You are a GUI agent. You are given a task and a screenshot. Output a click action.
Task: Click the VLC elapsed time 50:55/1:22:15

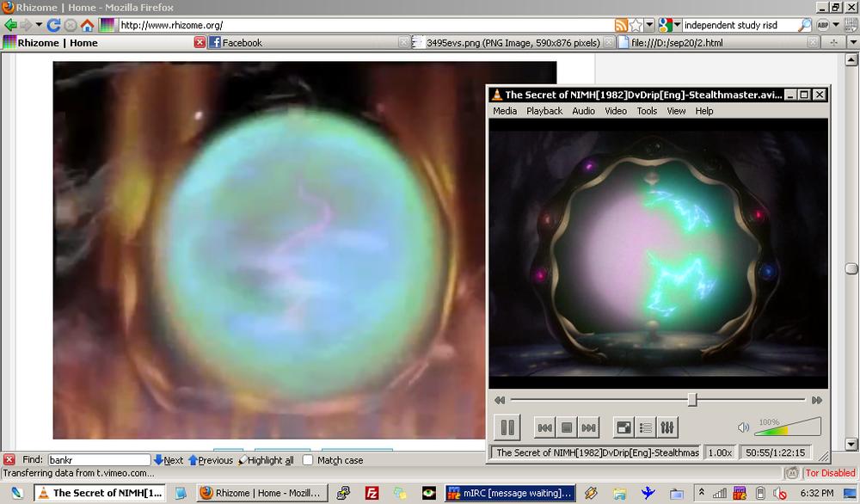[x=775, y=452]
